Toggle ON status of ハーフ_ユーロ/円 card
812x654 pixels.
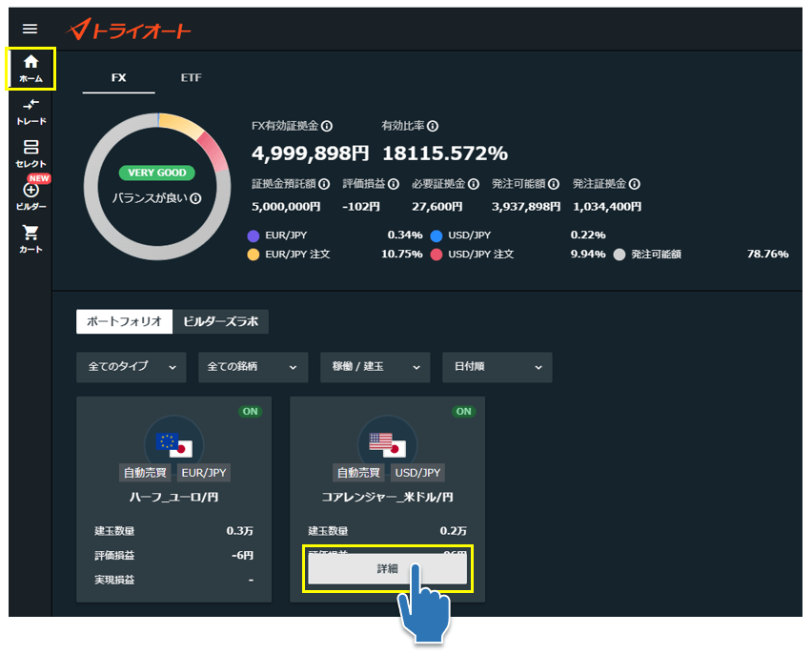250,412
